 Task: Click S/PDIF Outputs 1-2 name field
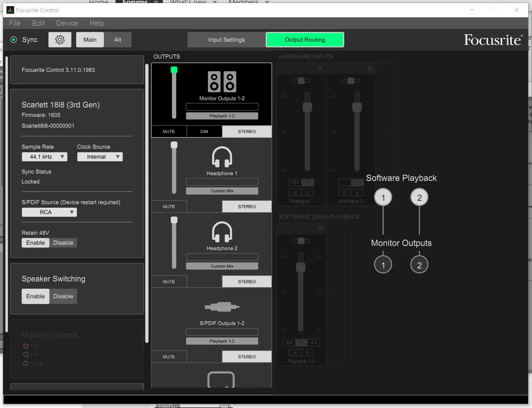(x=222, y=332)
